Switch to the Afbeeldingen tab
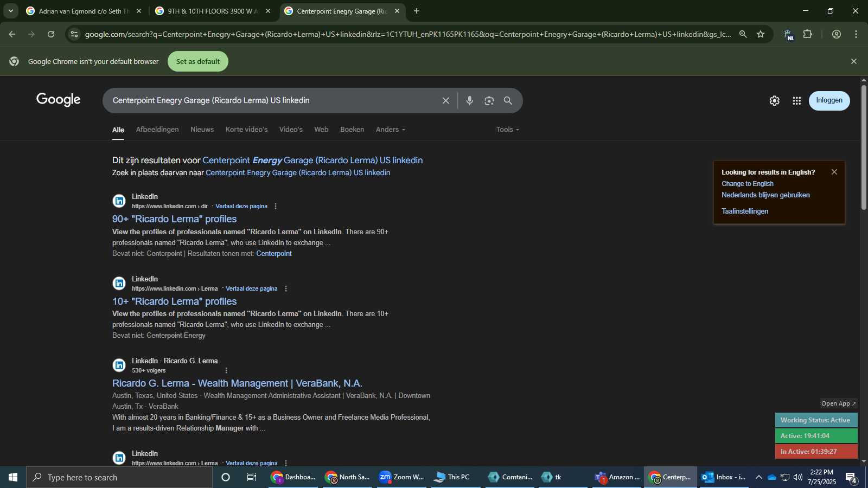Screen dimensions: 868x488 pos(157,130)
